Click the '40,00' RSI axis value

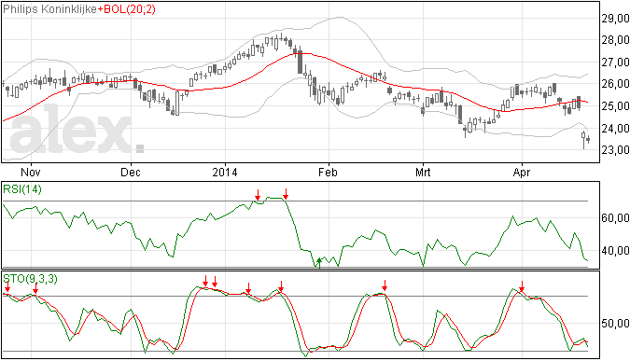[x=615, y=251]
